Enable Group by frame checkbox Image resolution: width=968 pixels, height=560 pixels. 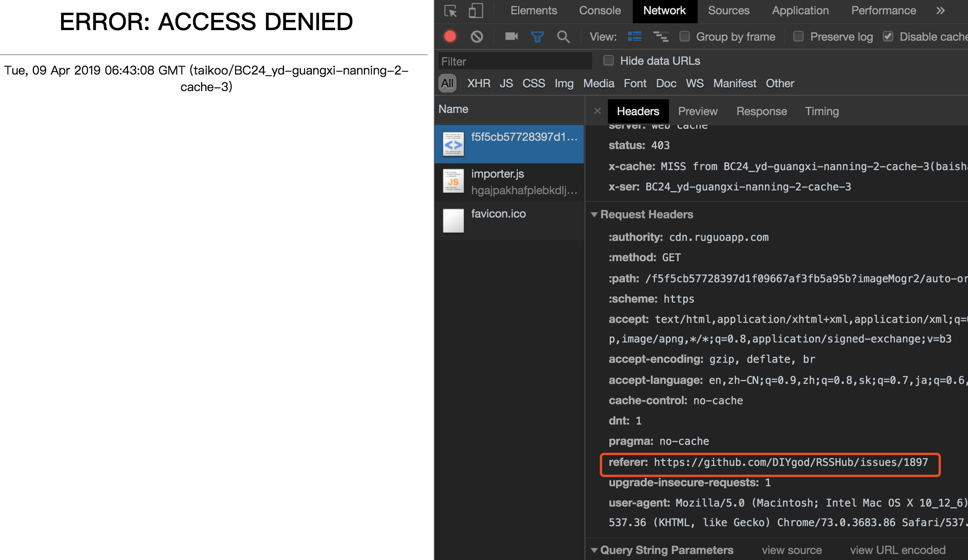(x=684, y=37)
